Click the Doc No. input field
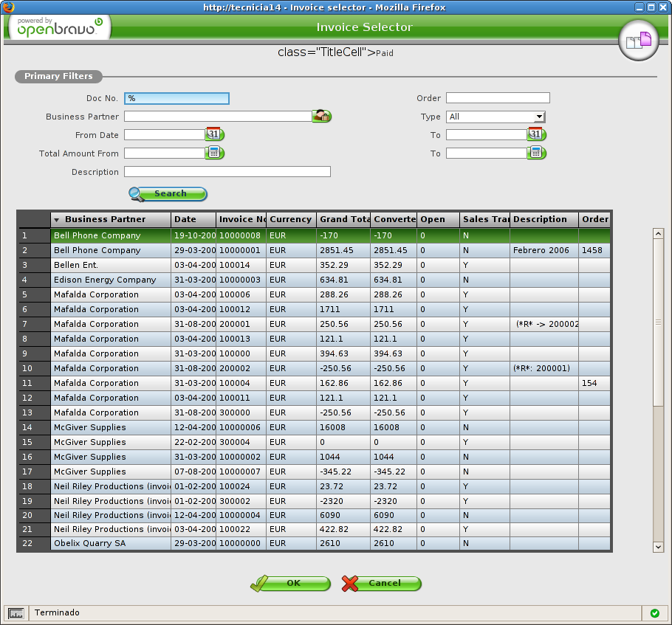 coord(177,98)
